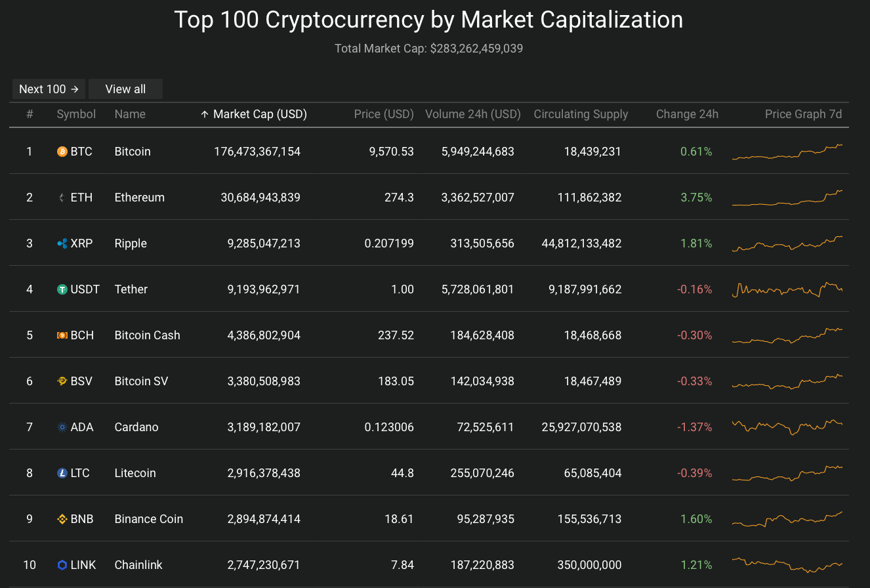Click the Top 100 Cryptocurrency page heading
The height and width of the screenshot is (588, 870).
(x=428, y=20)
